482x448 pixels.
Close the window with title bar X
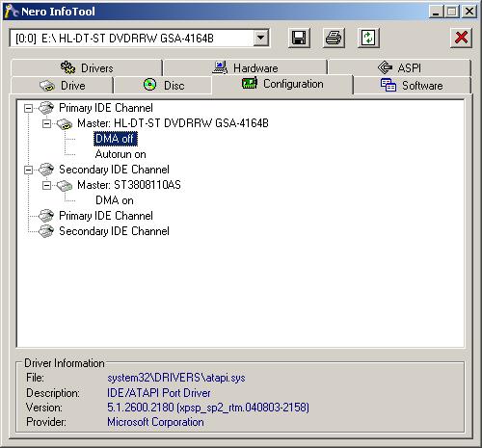469,12
